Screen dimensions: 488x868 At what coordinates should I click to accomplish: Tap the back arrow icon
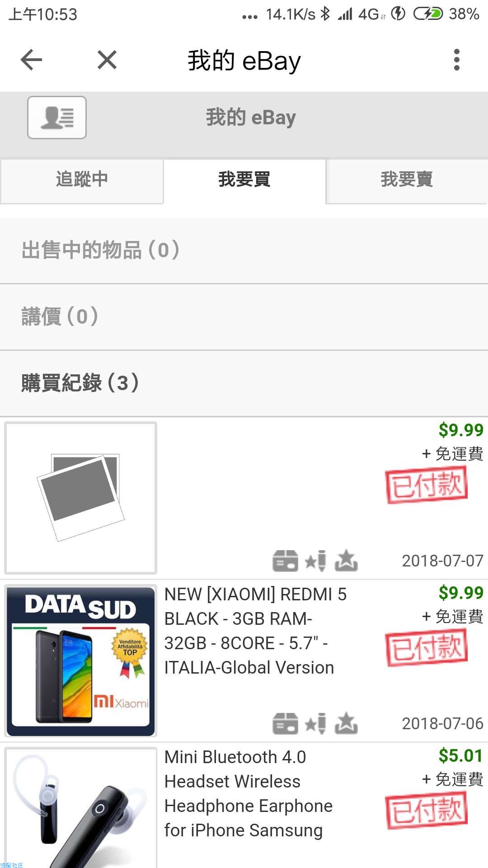tap(31, 60)
